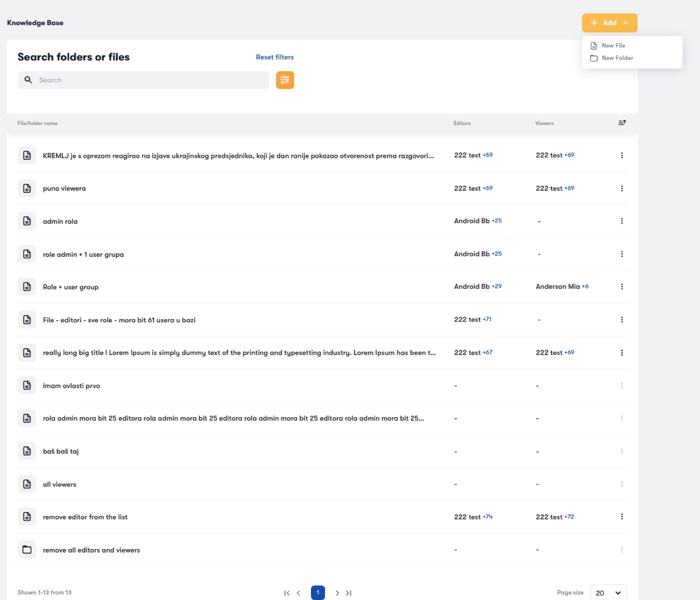Open file 'baš baš taj'
This screenshot has height=600, width=700.
point(61,451)
